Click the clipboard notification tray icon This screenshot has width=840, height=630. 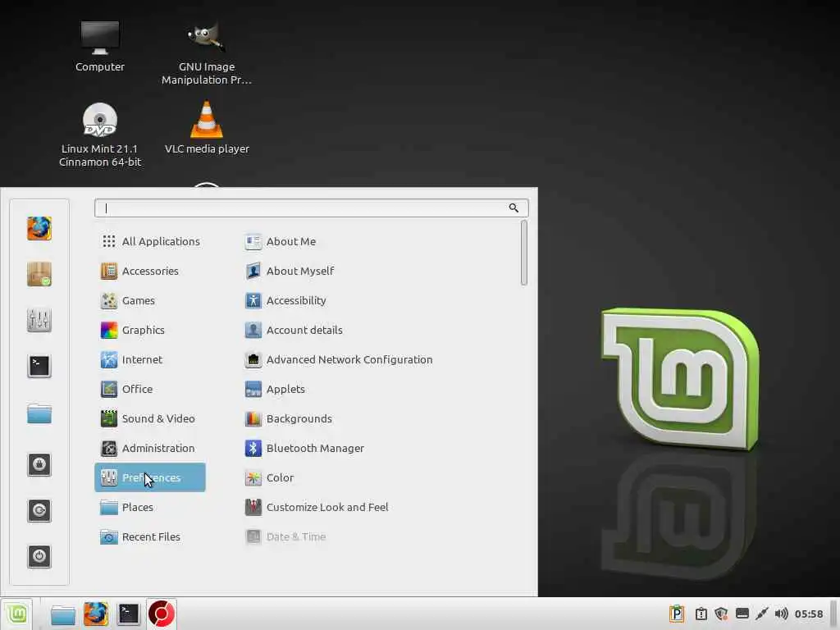tap(701, 614)
